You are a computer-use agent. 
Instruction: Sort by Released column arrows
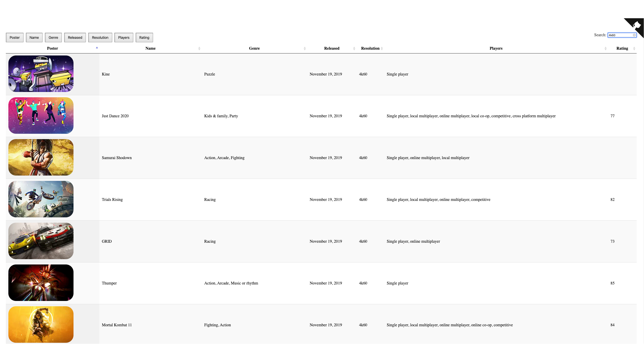tap(354, 48)
